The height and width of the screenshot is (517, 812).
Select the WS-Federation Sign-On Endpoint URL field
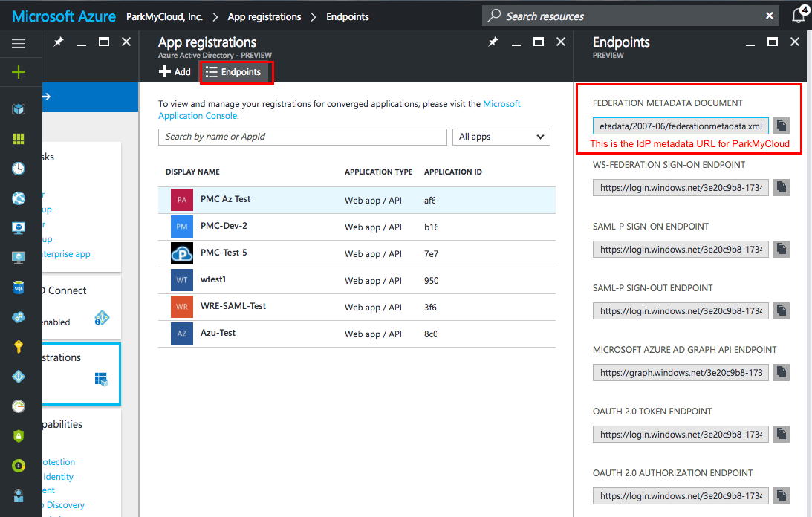tap(681, 187)
